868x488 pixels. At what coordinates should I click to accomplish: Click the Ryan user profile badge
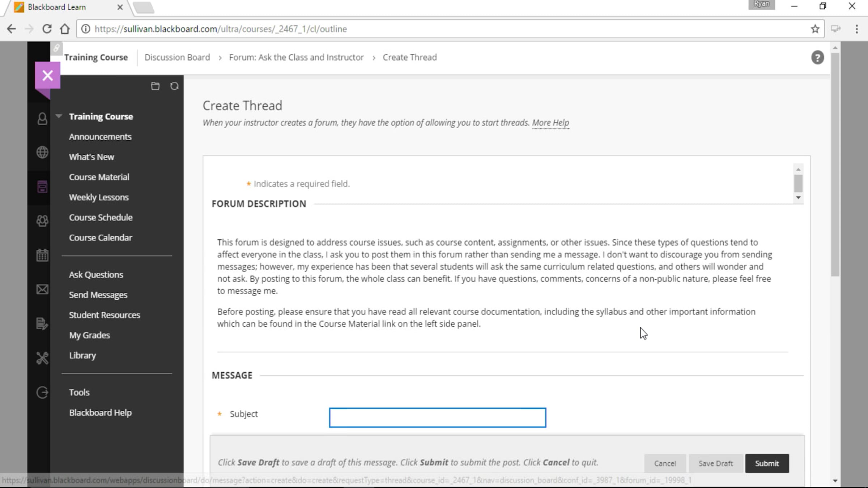pyautogui.click(x=762, y=4)
